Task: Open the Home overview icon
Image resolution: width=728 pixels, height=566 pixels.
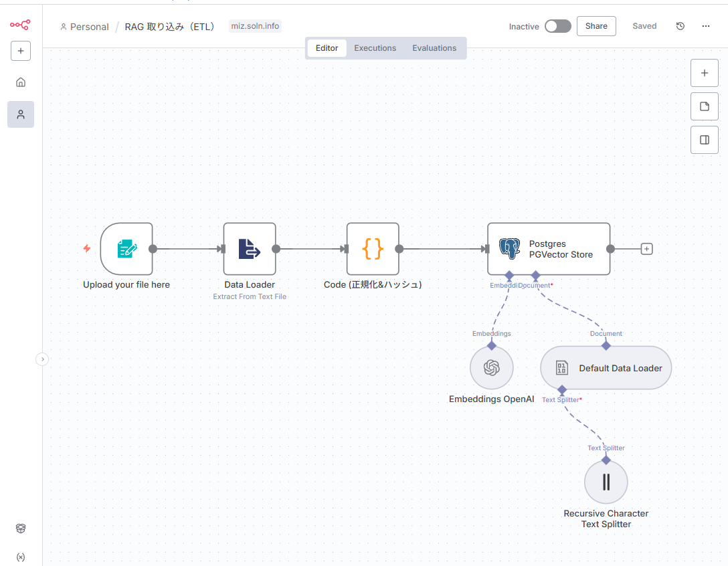Action: pos(21,82)
